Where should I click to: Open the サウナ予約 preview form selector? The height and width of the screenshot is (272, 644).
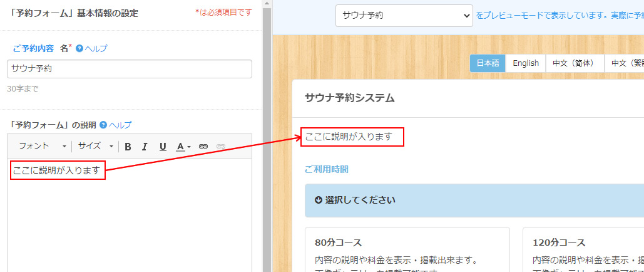click(x=404, y=16)
